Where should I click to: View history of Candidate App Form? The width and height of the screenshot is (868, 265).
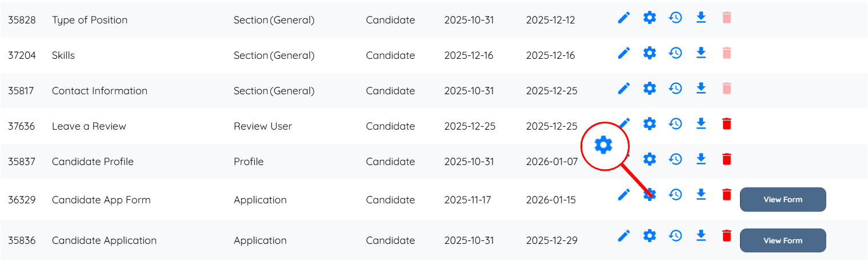675,195
